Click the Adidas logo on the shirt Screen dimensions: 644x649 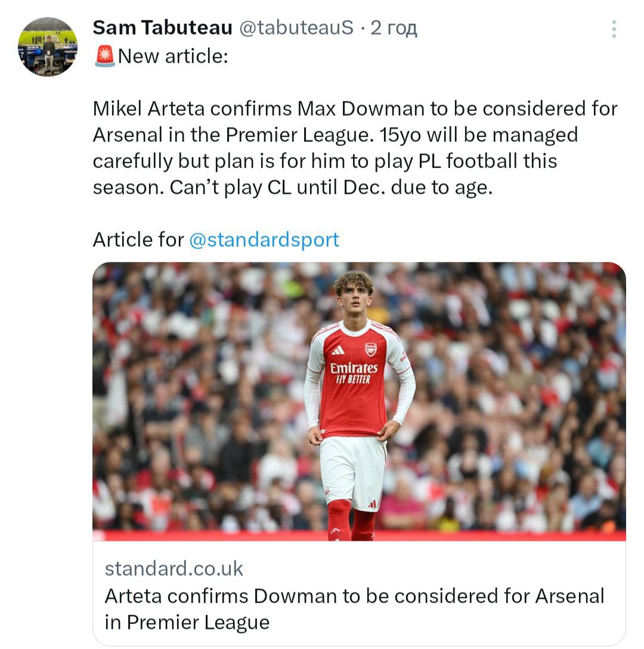click(x=338, y=350)
